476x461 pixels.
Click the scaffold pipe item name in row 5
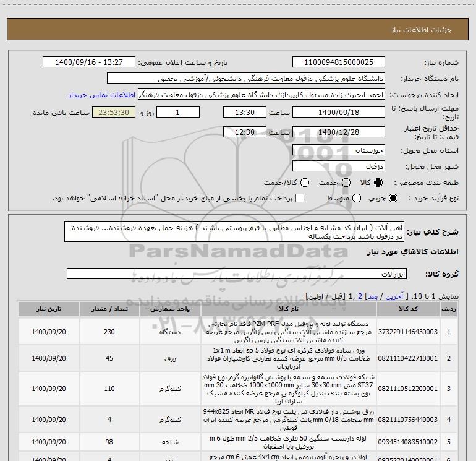pyautogui.click(x=289, y=442)
